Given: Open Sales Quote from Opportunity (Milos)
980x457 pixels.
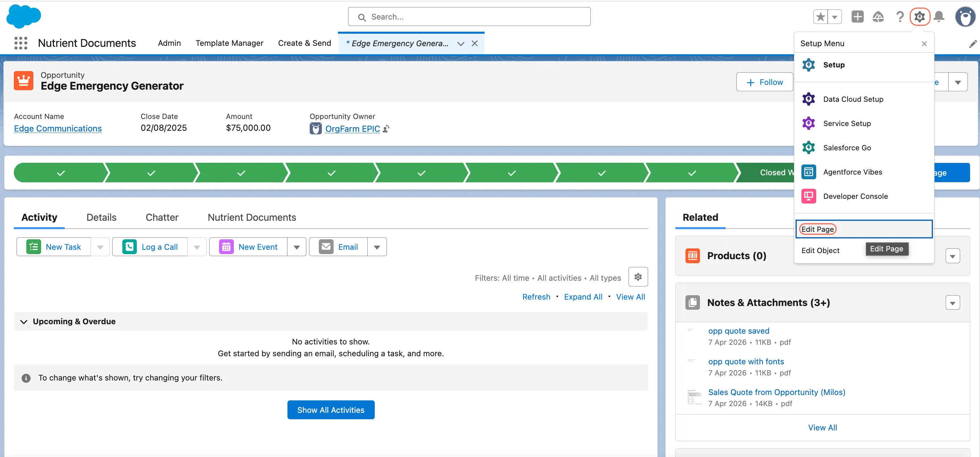Looking at the screenshot, I should pos(776,392).
